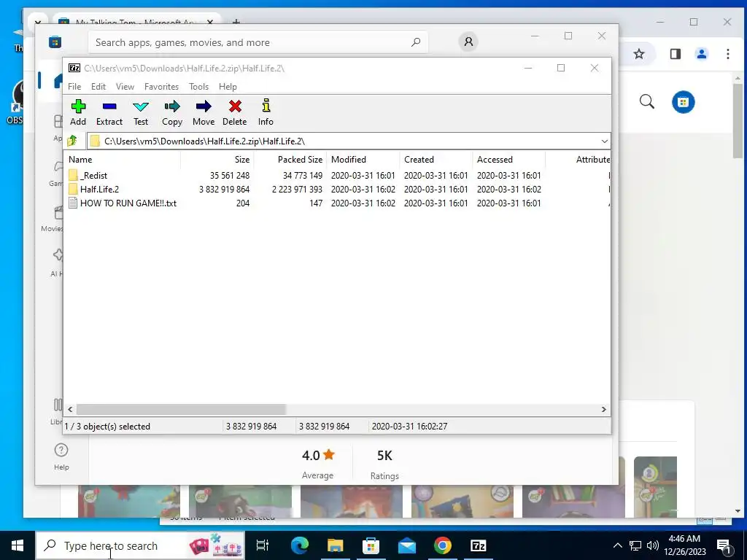
Task: Click the Microsoft Store logo icon
Action: tap(55, 42)
